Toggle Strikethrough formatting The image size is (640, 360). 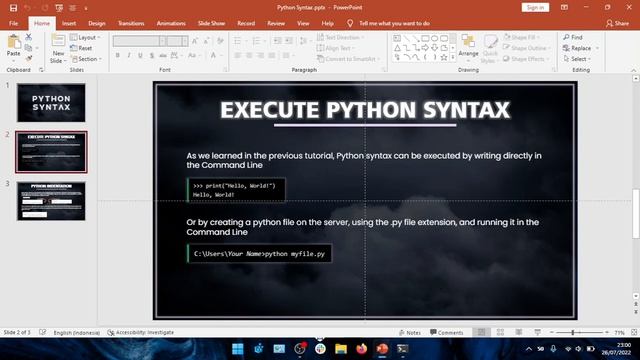pos(163,55)
